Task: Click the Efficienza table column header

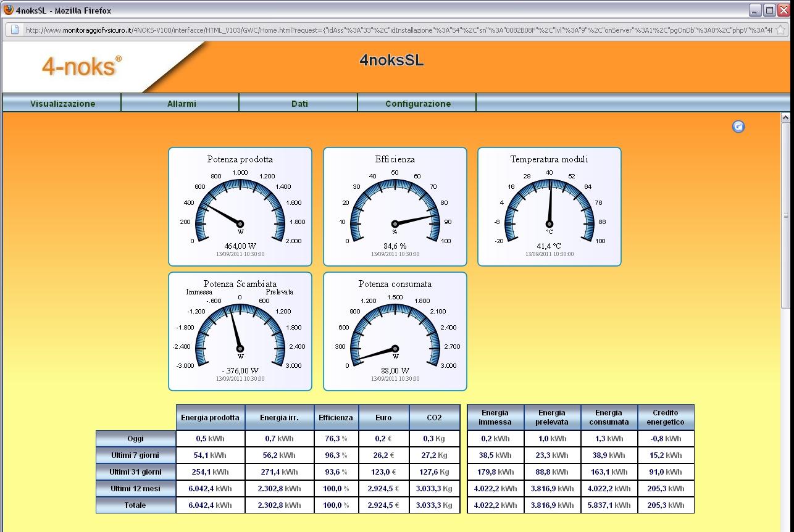Action: coord(336,417)
